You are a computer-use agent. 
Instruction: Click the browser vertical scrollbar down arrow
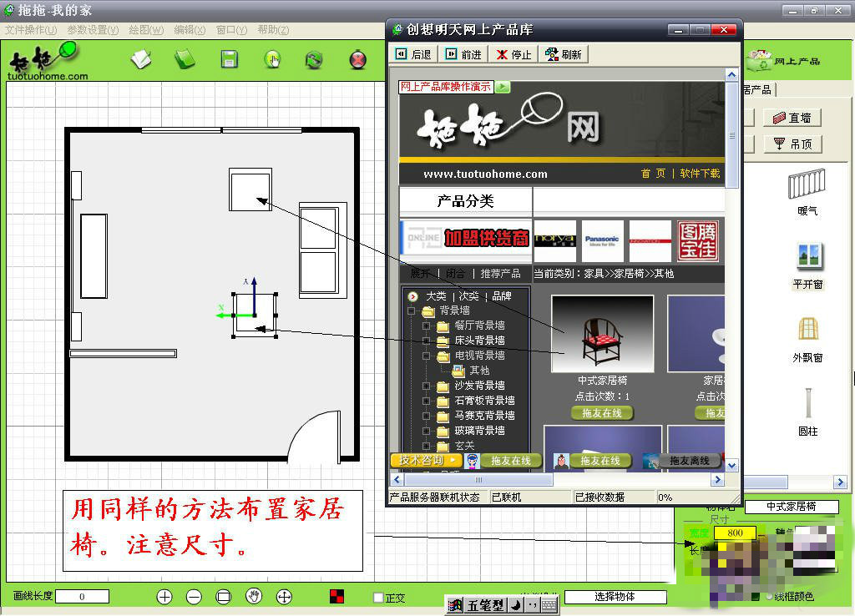tap(731, 466)
